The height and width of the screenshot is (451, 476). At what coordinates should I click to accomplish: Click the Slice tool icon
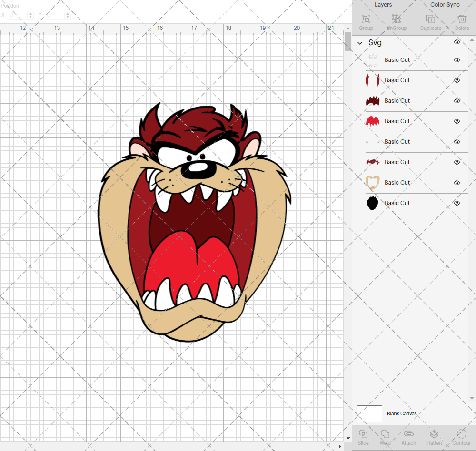point(363,434)
